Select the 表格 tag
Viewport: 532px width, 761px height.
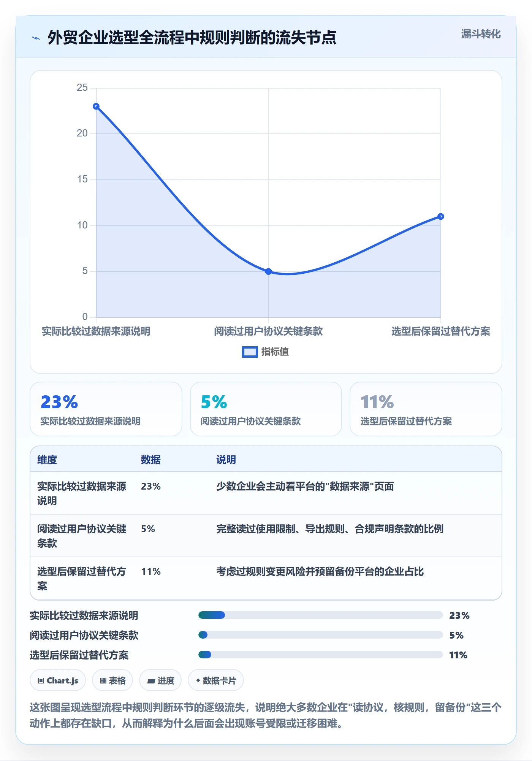[x=112, y=680]
